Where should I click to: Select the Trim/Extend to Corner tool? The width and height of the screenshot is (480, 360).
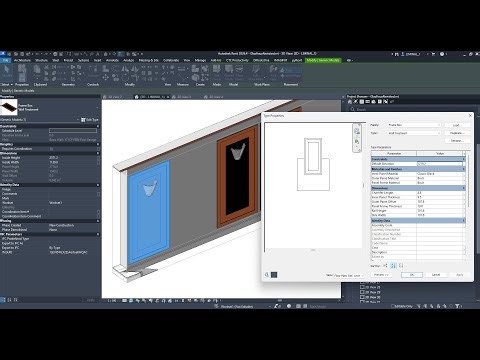[x=135, y=78]
